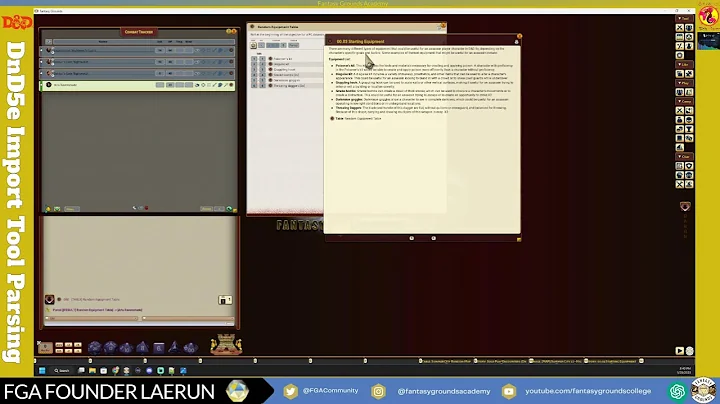Collapse the Play sidebar section
Screen dimensions: 720x404
(684, 83)
